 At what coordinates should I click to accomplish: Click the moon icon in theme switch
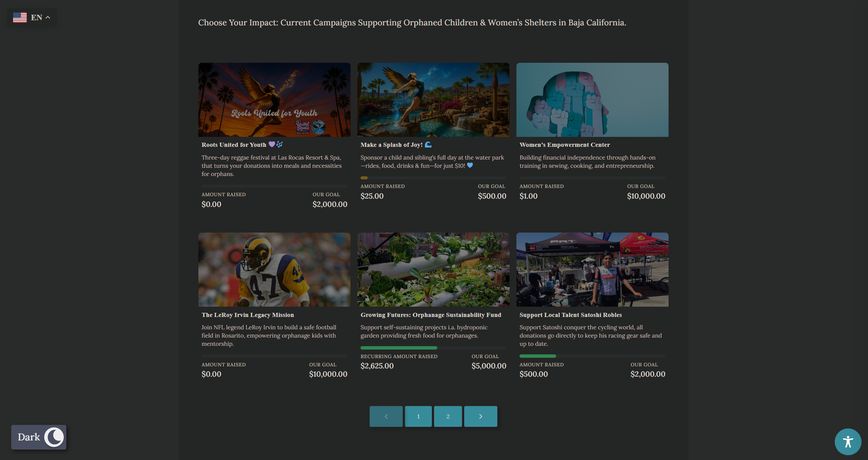[54, 437]
